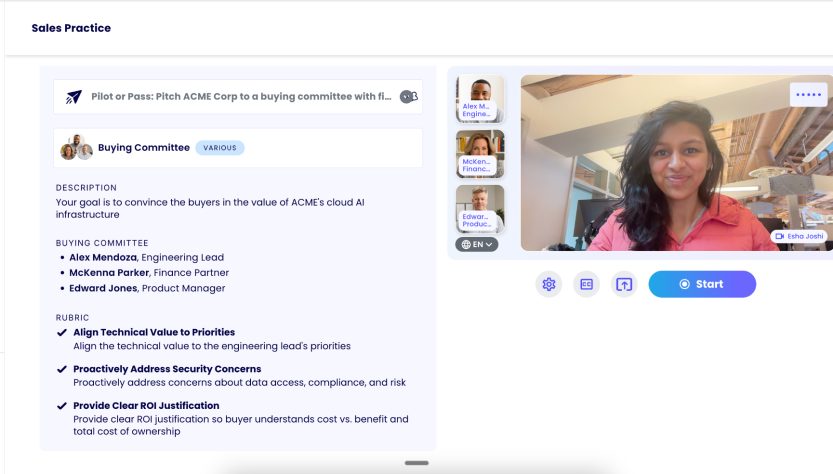Click the BUYING COMMITTEE section label
833x474 pixels.
point(102,243)
